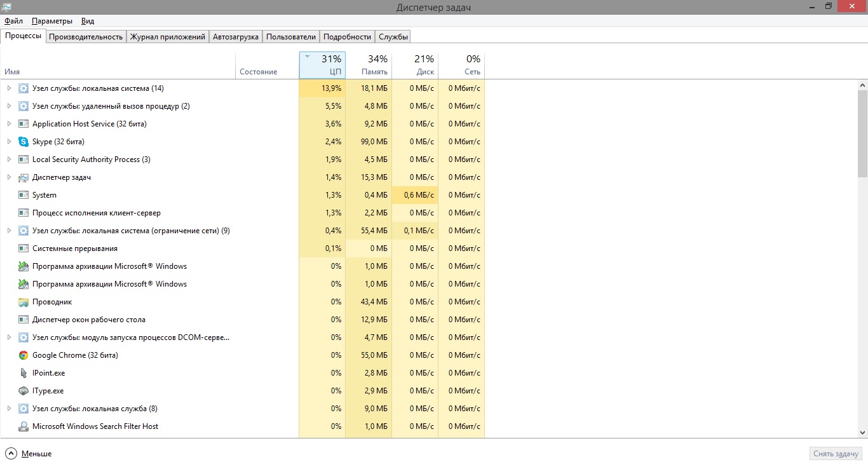868x469 pixels.
Task: Click the 99,0 МБ memory value for Skype
Action: (x=373, y=142)
